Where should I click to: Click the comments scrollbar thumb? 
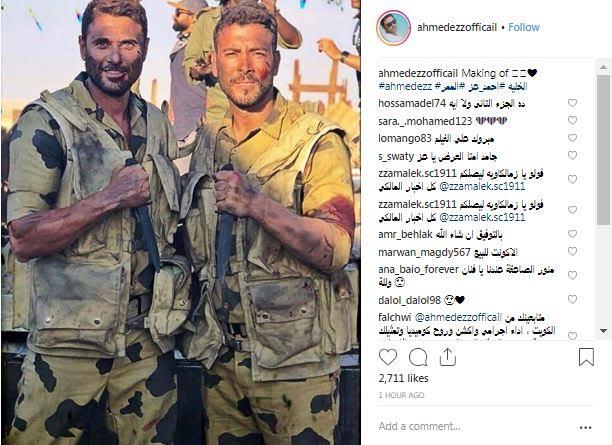click(x=603, y=150)
